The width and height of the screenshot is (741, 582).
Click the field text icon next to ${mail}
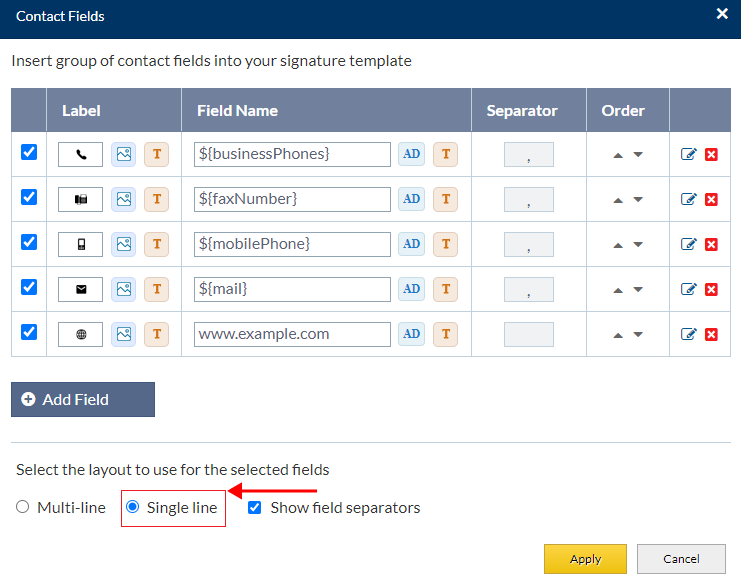point(445,289)
